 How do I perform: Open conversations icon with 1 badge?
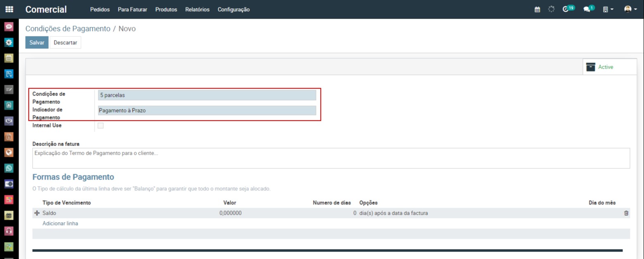tap(587, 9)
